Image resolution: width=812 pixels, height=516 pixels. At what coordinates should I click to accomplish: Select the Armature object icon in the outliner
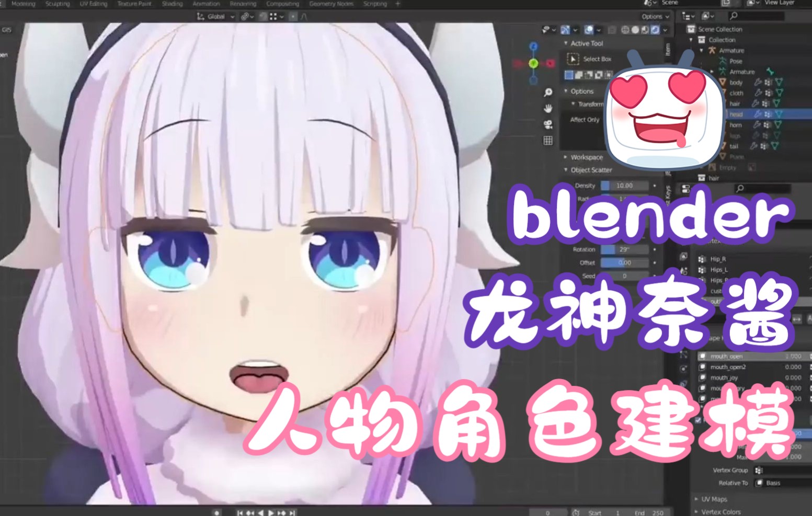click(x=712, y=51)
